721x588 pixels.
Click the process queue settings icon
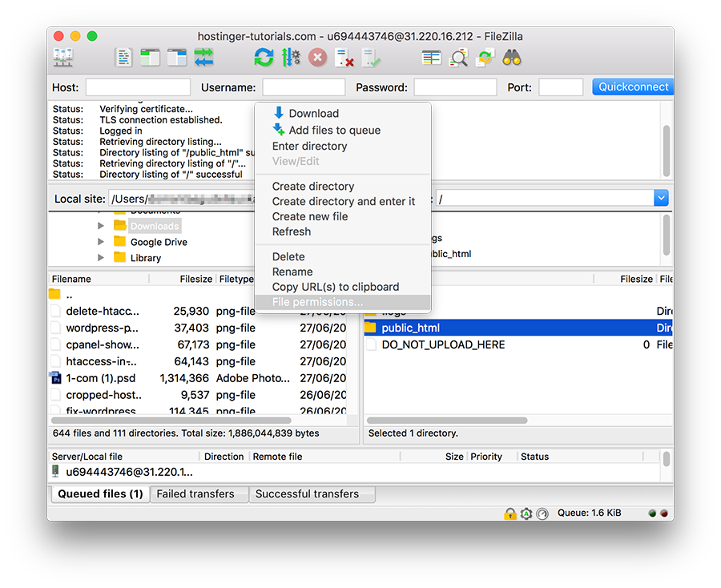(290, 58)
